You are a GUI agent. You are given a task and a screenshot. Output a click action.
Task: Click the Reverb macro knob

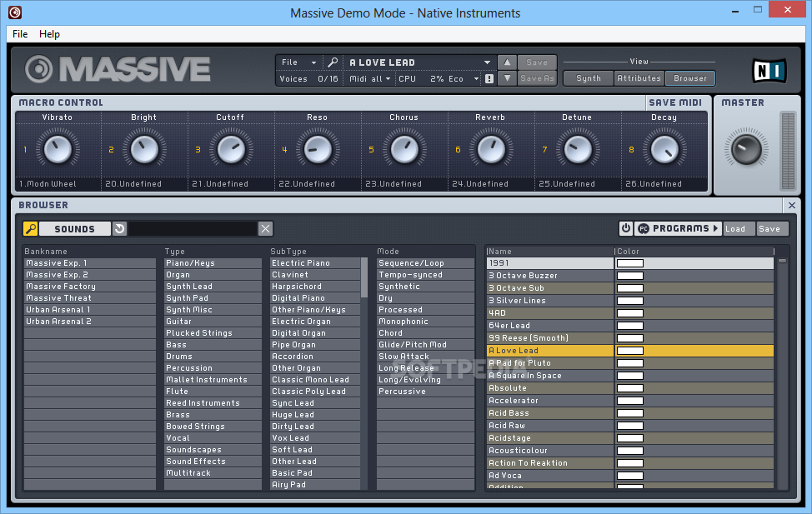click(x=491, y=150)
